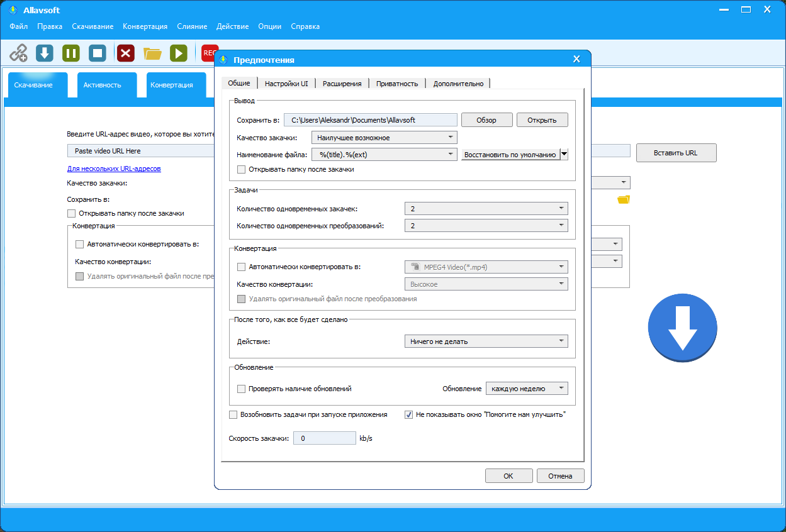Enable 'Автоматически конвертировать в' in Preferences dialog

(x=241, y=267)
